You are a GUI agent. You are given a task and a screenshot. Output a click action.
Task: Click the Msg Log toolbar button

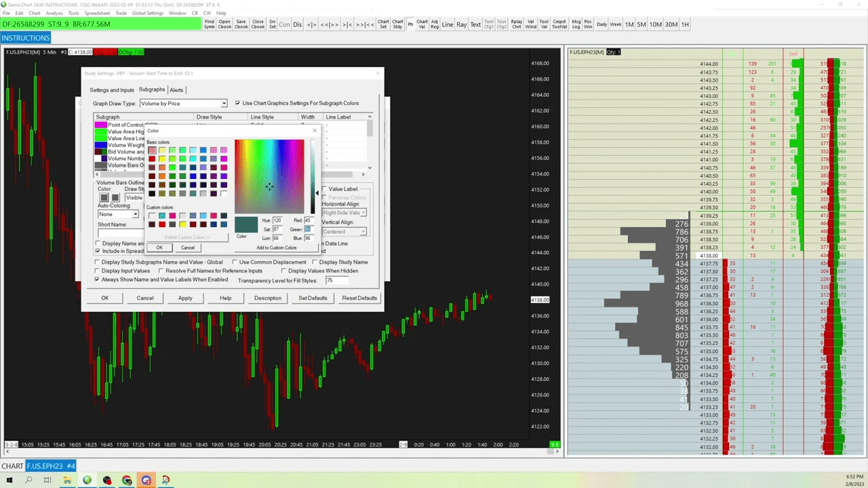click(x=576, y=24)
